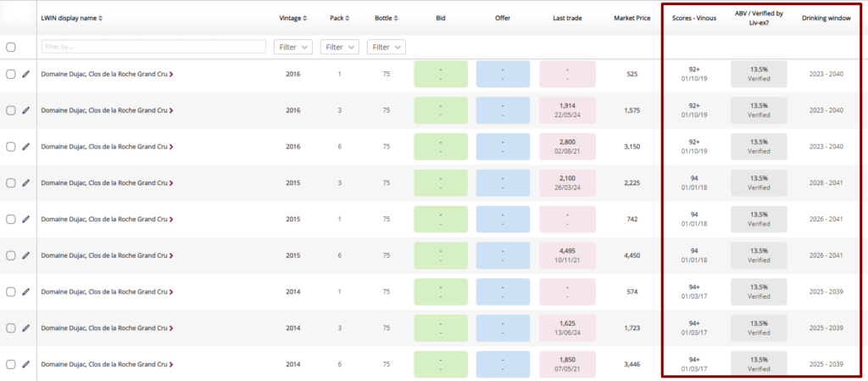Click market price 3,446
Image resolution: width=868 pixels, height=381 pixels.
tap(631, 364)
